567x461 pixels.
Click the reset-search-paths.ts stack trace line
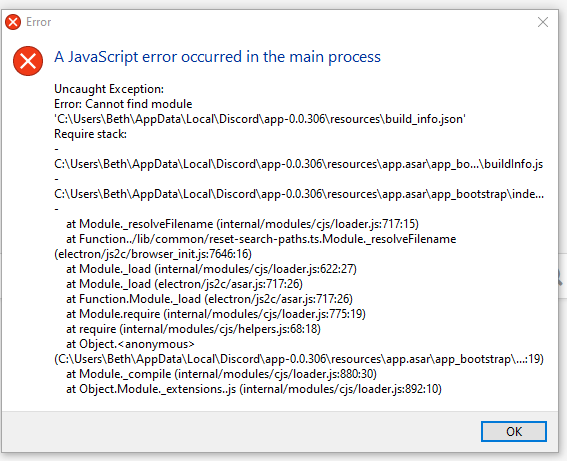(261, 239)
